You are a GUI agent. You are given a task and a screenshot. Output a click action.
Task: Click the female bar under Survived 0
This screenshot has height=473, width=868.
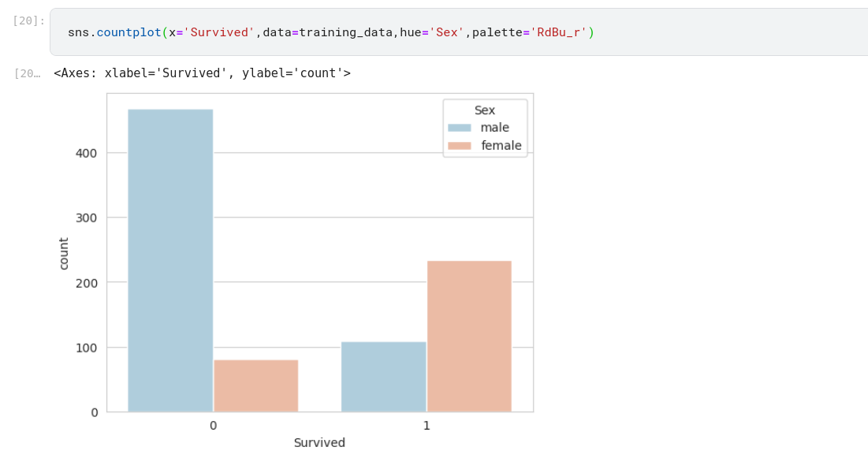coord(255,385)
